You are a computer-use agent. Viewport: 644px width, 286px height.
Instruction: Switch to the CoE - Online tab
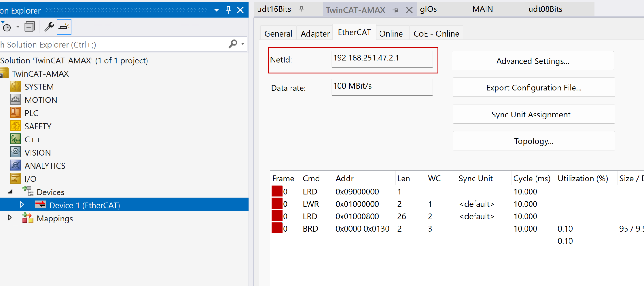[x=436, y=33]
